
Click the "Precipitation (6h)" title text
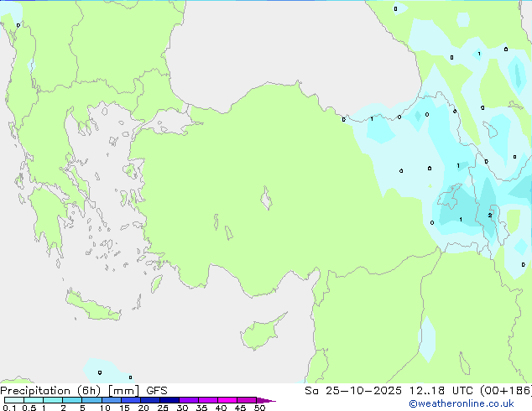[x=50, y=391]
